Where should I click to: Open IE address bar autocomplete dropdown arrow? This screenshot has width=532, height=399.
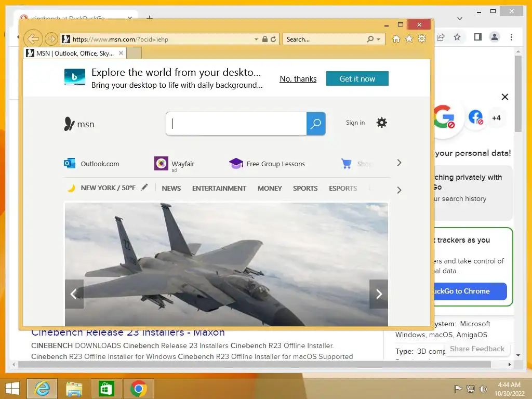pos(256,39)
